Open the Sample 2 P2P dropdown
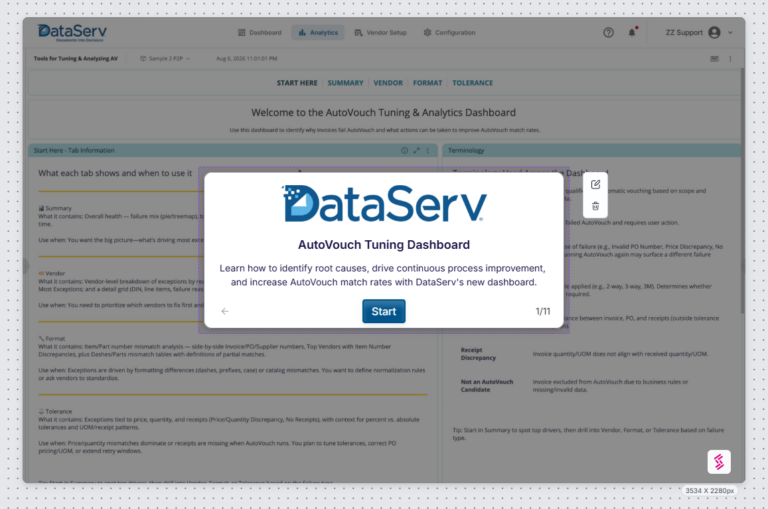 tap(165, 58)
